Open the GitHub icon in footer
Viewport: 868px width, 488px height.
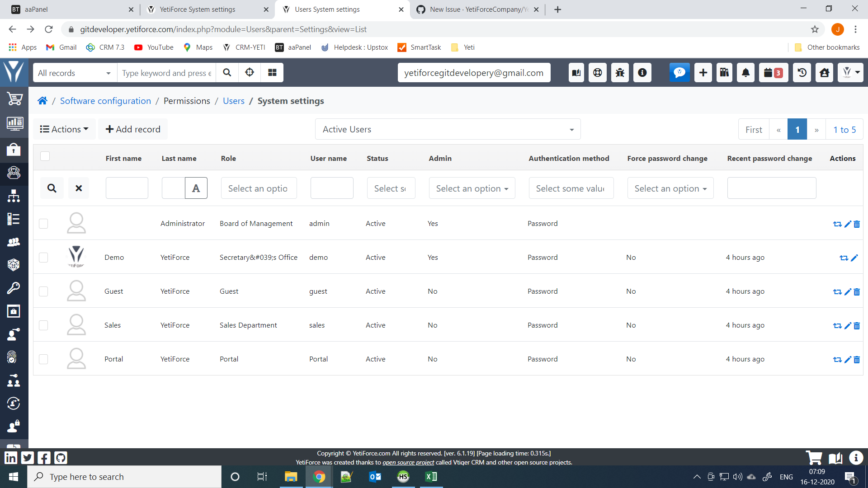tap(61, 458)
